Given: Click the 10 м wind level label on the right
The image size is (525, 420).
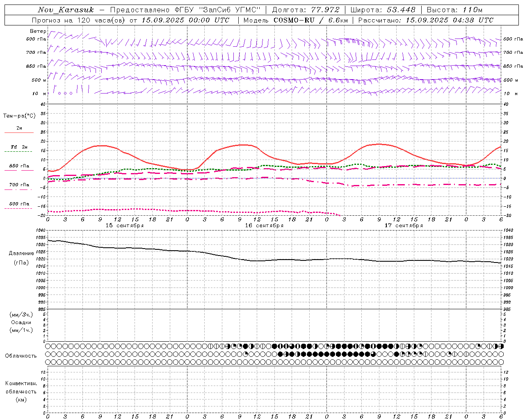Looking at the screenshot, I should (511, 94).
